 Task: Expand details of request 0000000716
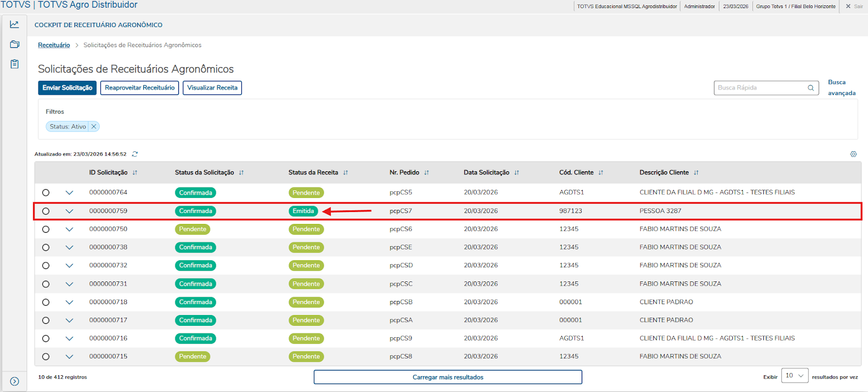coord(69,338)
